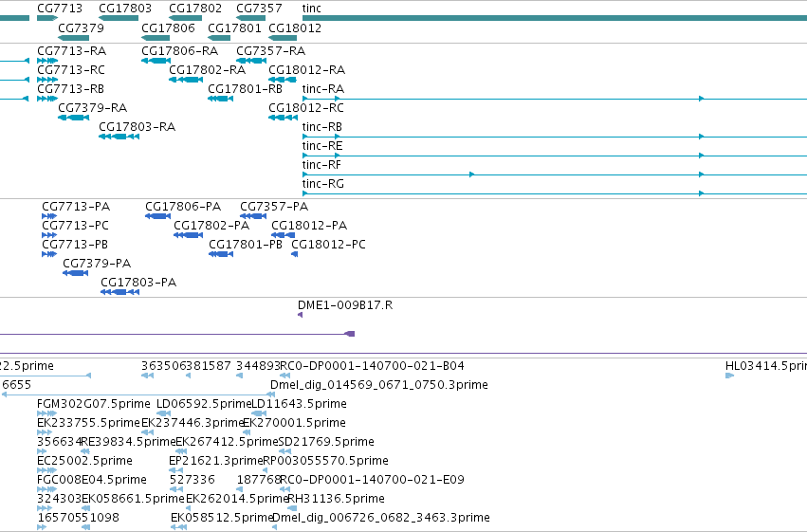Select the CG17806 gene label
This screenshot has width=807, height=532.
[x=168, y=28]
